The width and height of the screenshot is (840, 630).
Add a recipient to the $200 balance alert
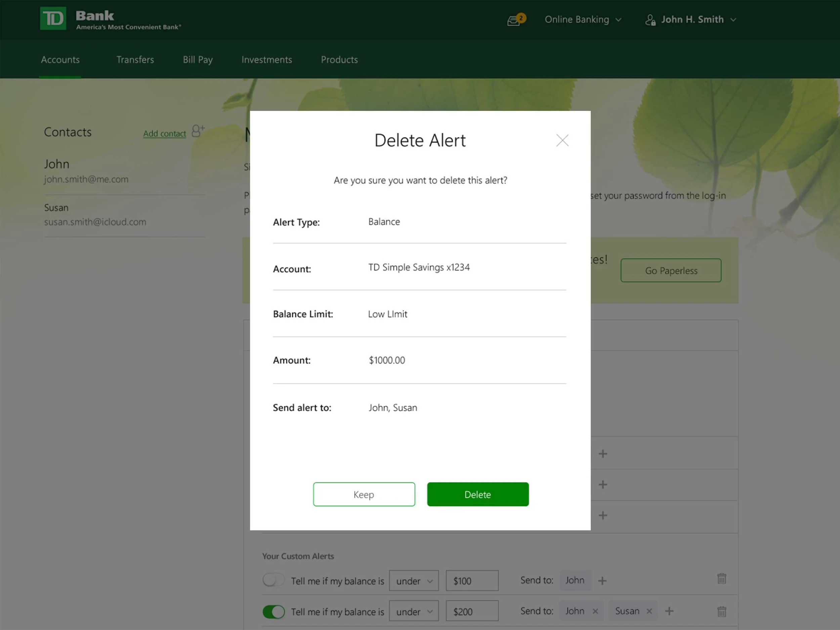coord(669,611)
